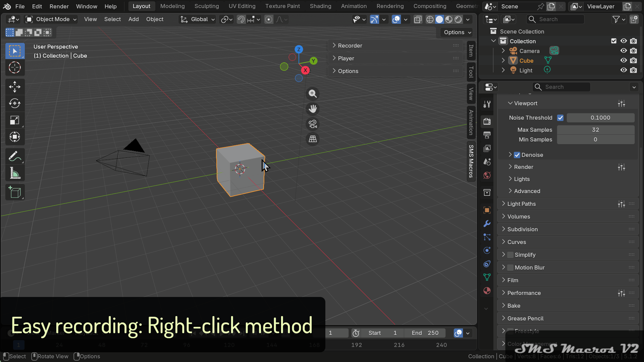Open the Material properties tab icon
The height and width of the screenshot is (362, 644).
point(487,291)
